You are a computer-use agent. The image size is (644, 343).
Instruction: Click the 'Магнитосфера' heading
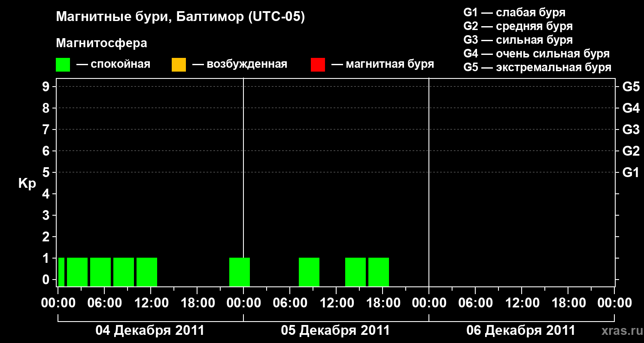tap(102, 43)
